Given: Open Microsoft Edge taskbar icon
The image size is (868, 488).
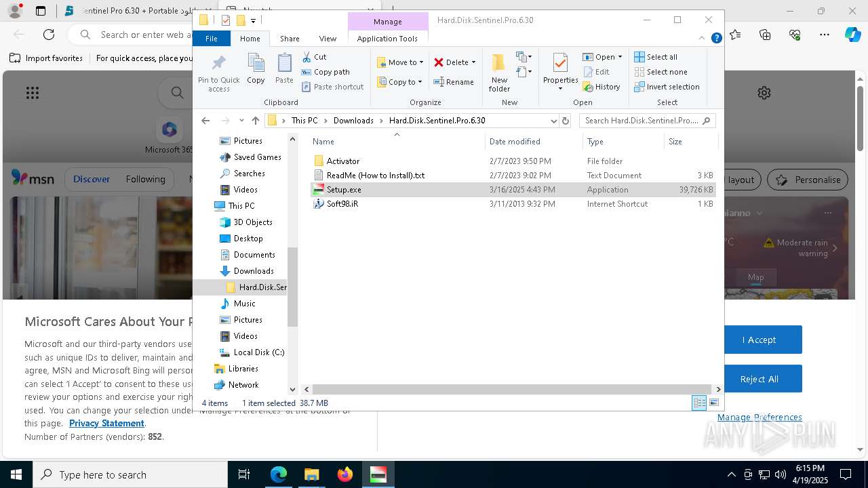Looking at the screenshot, I should (279, 474).
